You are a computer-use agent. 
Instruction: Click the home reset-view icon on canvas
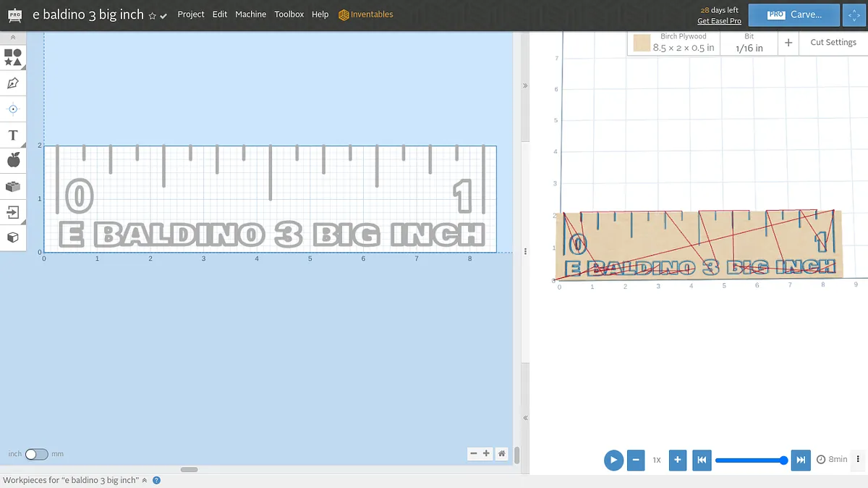(x=502, y=454)
